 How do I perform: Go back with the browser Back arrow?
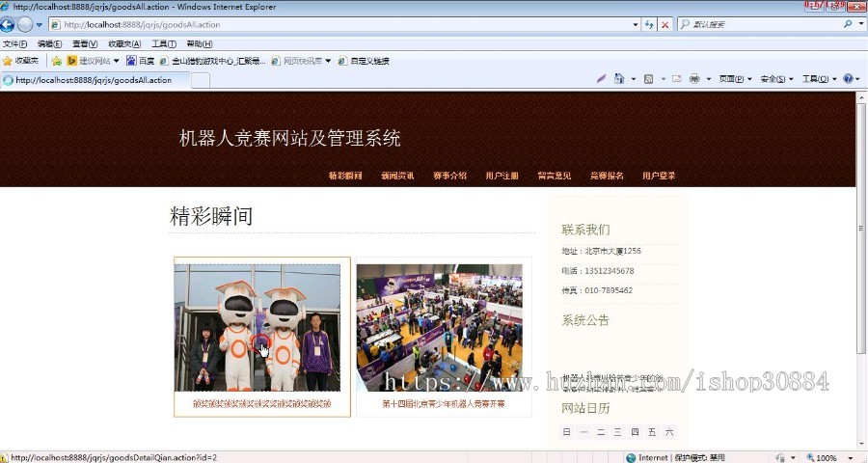click(x=7, y=24)
